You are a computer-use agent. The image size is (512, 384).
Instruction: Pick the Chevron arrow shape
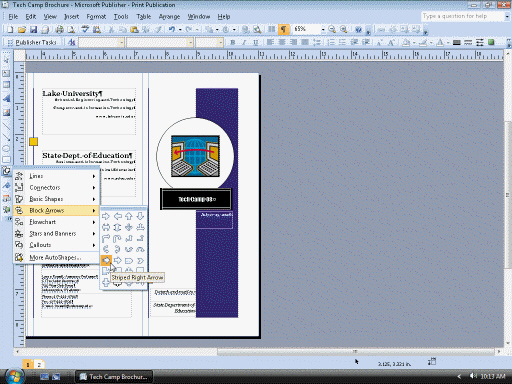(140, 260)
